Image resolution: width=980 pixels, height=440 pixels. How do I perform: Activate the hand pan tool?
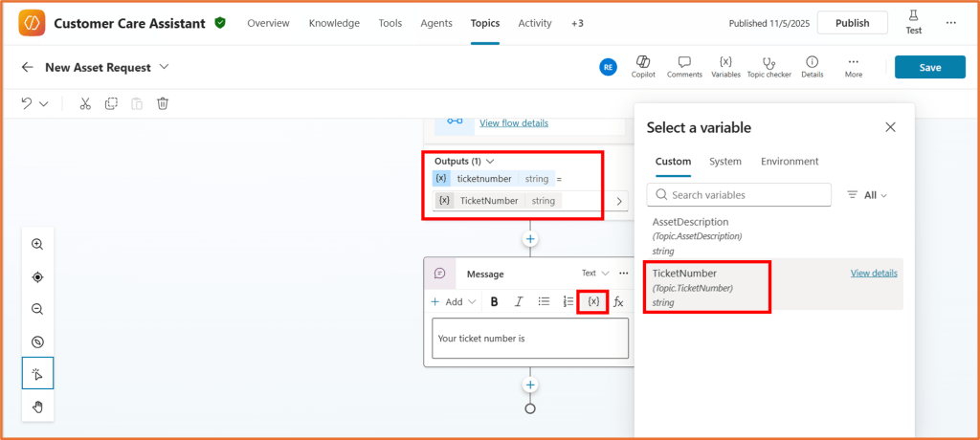point(37,407)
